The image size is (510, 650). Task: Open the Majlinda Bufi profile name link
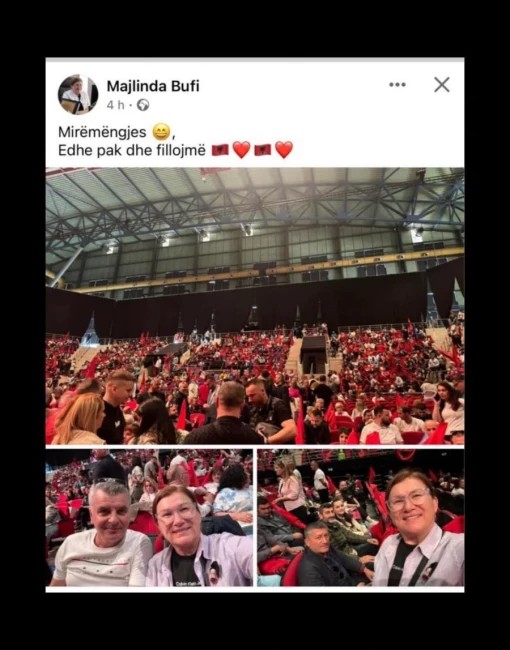(x=153, y=86)
